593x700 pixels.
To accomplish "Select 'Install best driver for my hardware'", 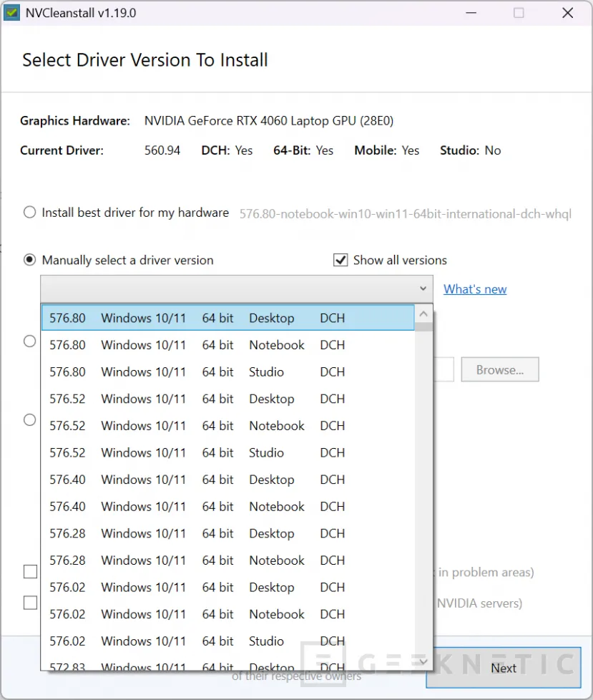I will click(x=29, y=212).
